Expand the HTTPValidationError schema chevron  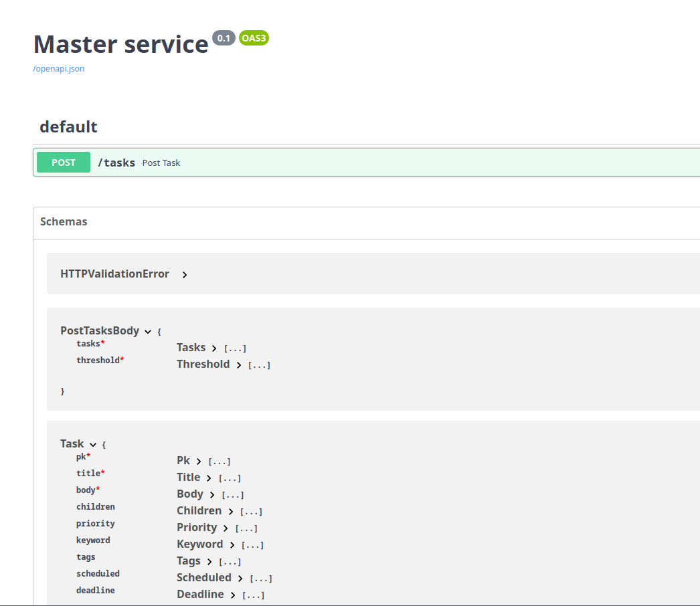click(x=185, y=274)
